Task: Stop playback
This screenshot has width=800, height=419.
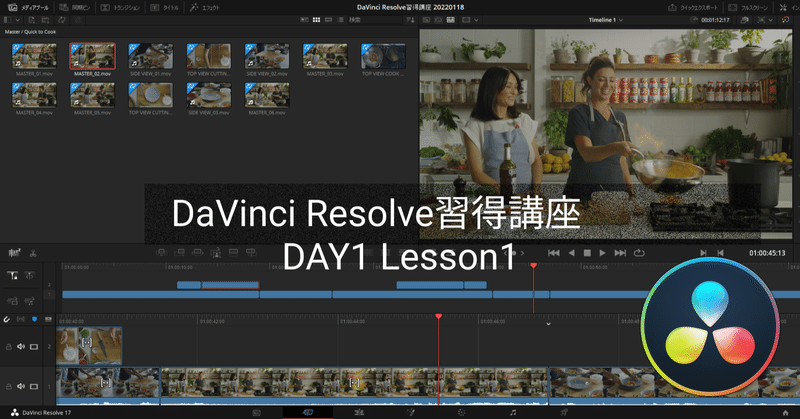Action: pyautogui.click(x=587, y=253)
